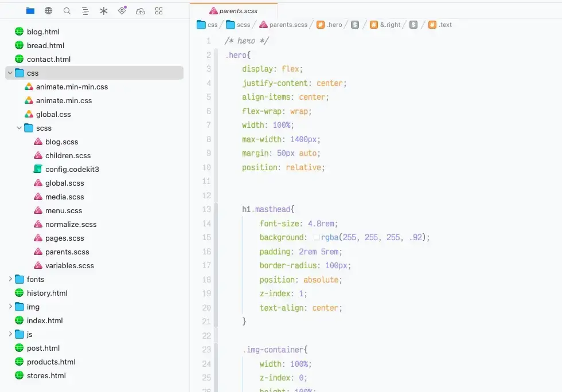Open the files sidebar folder icon

point(30,11)
